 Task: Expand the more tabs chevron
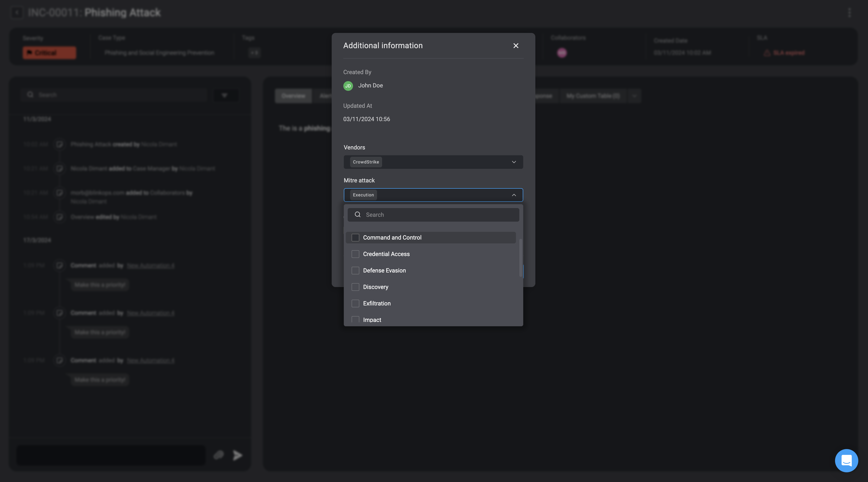pyautogui.click(x=634, y=96)
